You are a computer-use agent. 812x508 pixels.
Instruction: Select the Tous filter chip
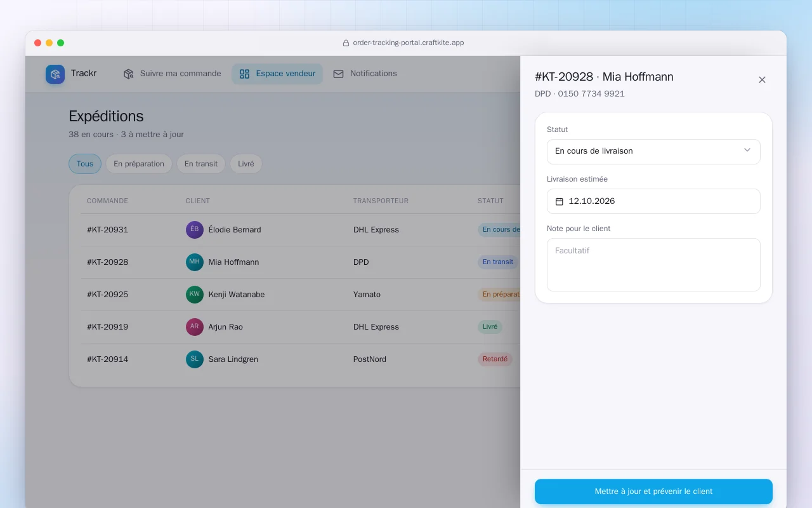click(x=85, y=164)
